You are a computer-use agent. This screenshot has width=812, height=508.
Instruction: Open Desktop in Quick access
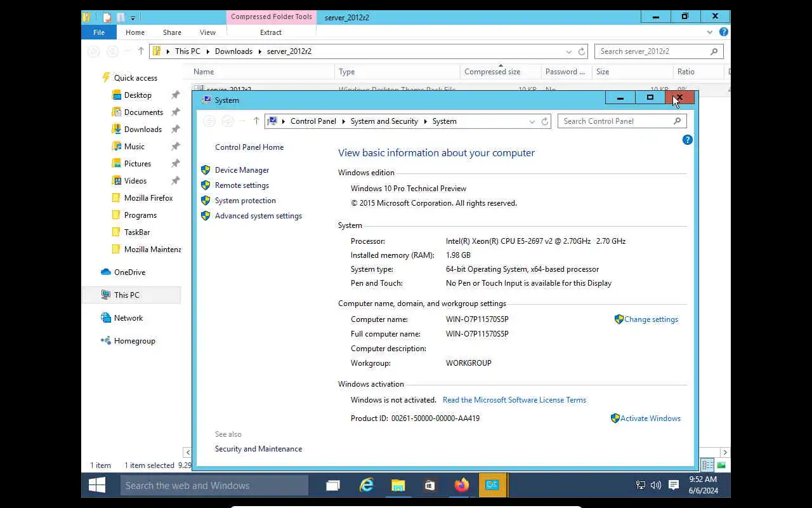[138, 95]
